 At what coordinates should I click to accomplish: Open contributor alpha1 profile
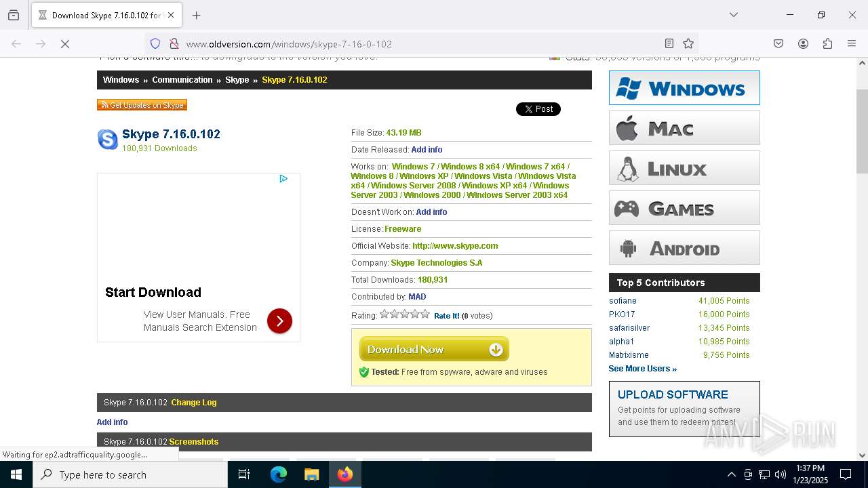click(x=621, y=342)
